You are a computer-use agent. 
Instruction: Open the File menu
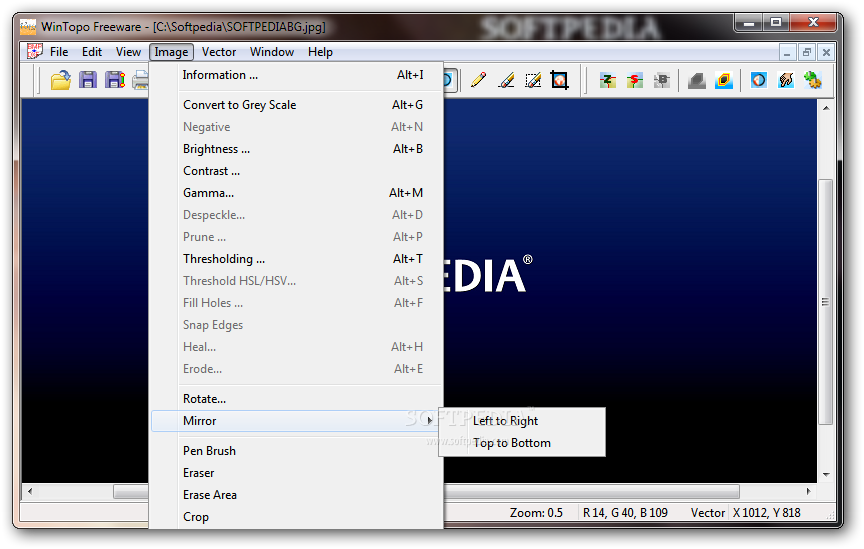pyautogui.click(x=59, y=52)
